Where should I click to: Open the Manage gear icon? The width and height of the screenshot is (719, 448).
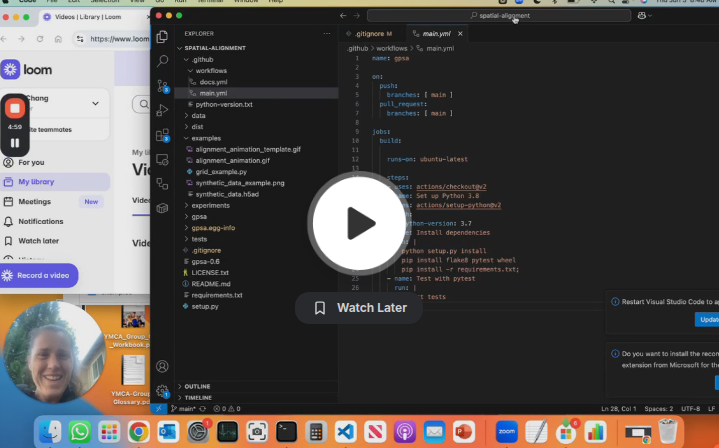162,391
